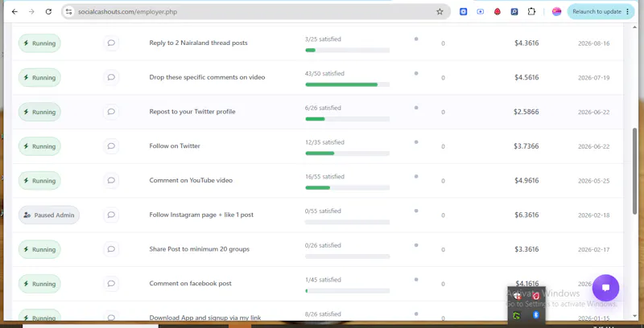Click the date 2026-02-18
This screenshot has width=644, height=328.
coord(594,215)
